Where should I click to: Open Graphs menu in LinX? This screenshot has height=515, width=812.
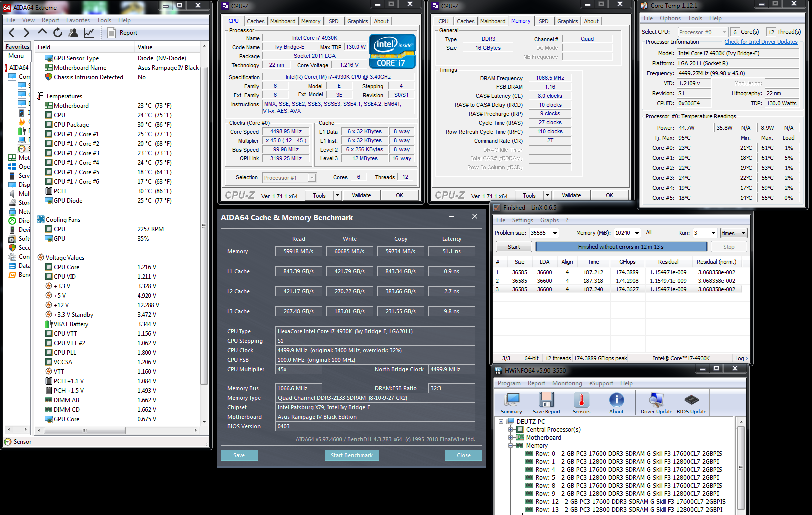pos(549,220)
